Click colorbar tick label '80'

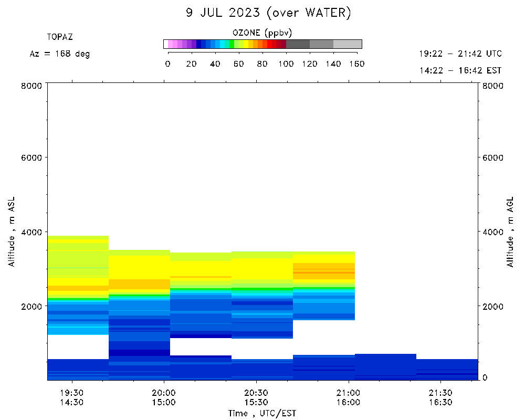tap(262, 64)
